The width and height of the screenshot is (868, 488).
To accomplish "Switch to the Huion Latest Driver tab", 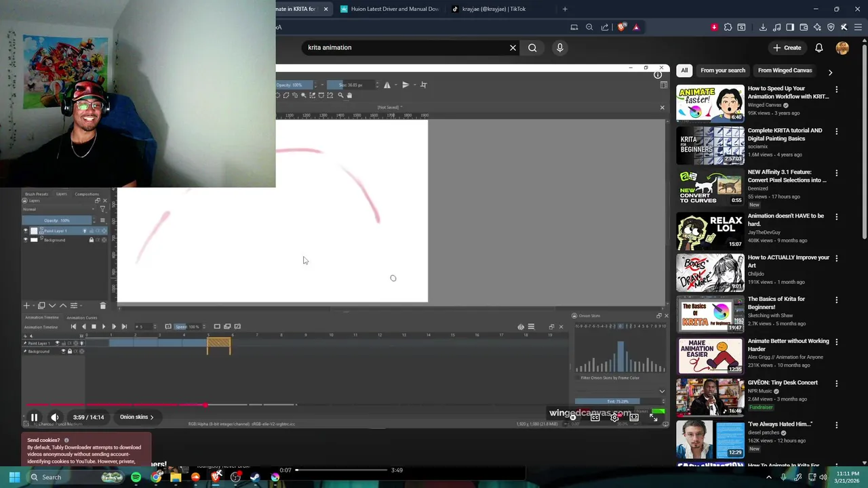I will tap(389, 9).
